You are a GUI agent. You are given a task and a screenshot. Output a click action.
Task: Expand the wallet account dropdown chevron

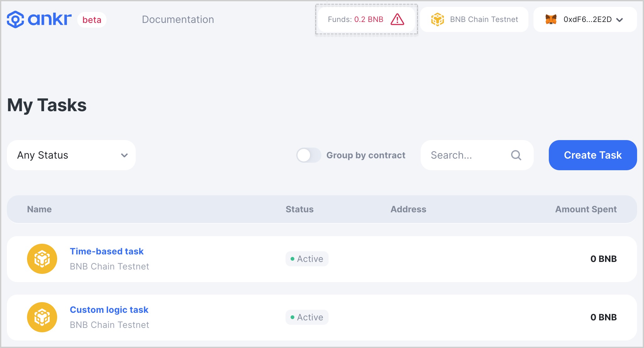(619, 20)
